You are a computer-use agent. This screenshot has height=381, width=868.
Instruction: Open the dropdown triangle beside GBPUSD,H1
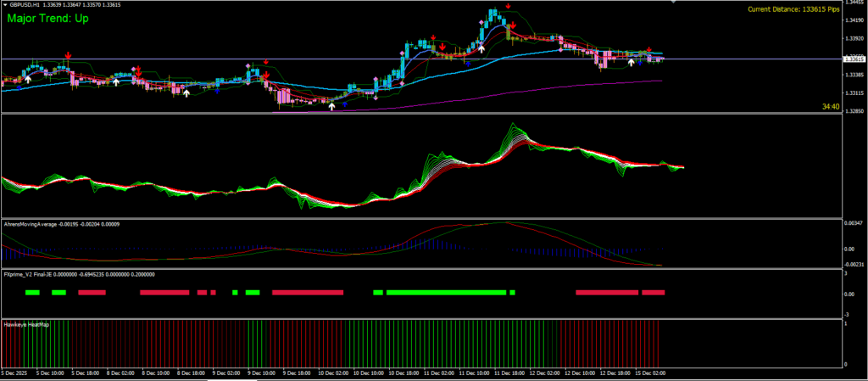[4, 5]
